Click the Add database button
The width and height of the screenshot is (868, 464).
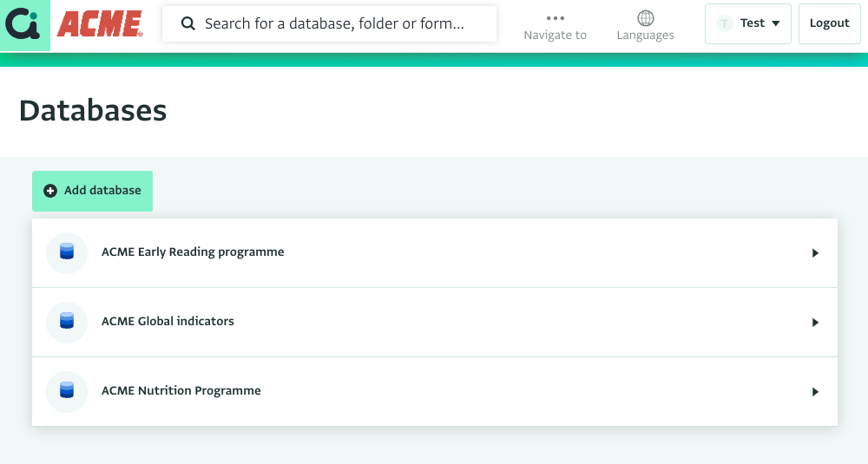pos(93,191)
